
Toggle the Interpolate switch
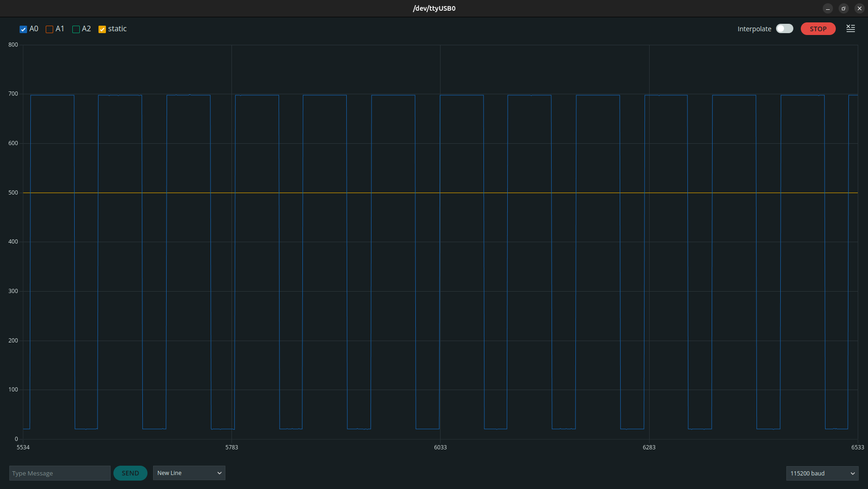[784, 29]
